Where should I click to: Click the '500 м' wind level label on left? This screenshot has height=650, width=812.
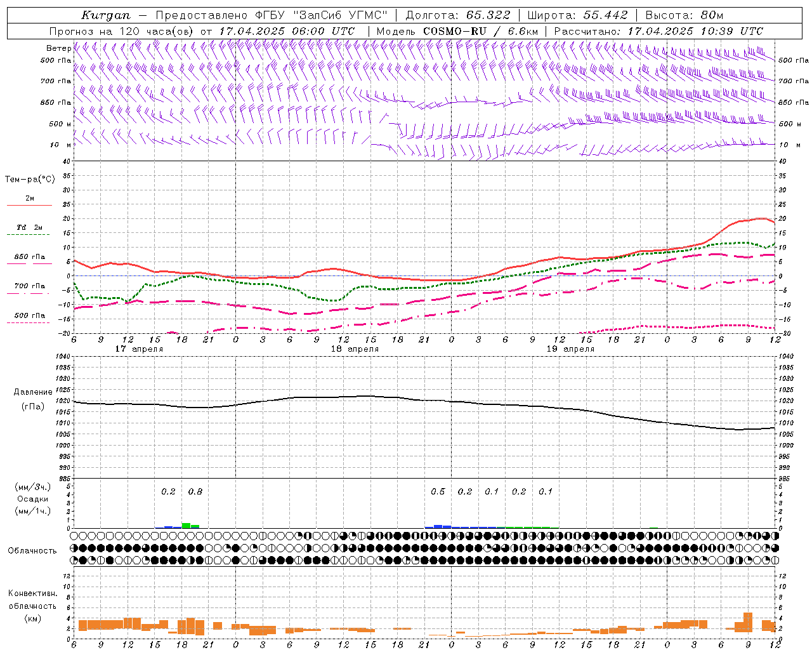tap(60, 124)
